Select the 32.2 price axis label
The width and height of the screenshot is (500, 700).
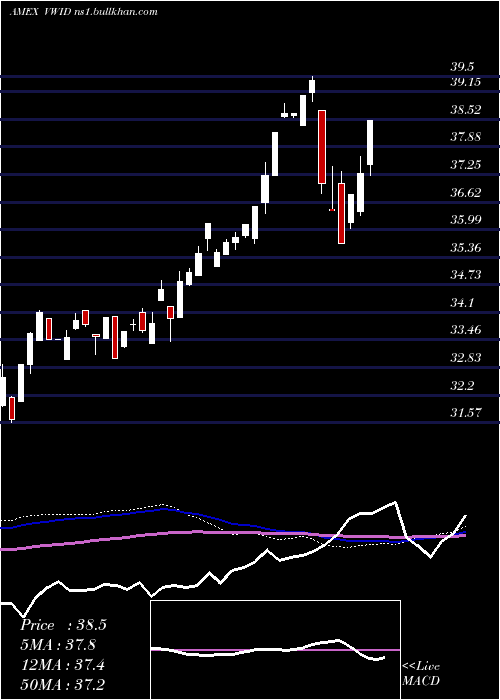coord(462,385)
